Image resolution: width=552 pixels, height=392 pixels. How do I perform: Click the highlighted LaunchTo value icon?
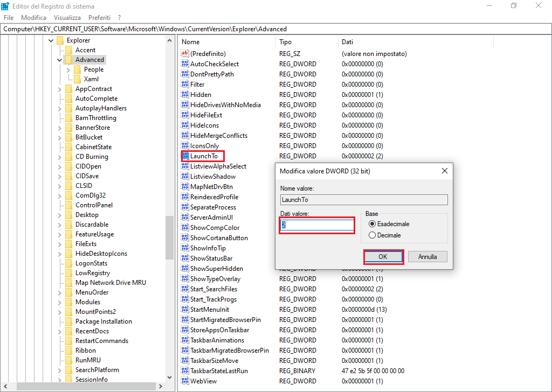(186, 156)
